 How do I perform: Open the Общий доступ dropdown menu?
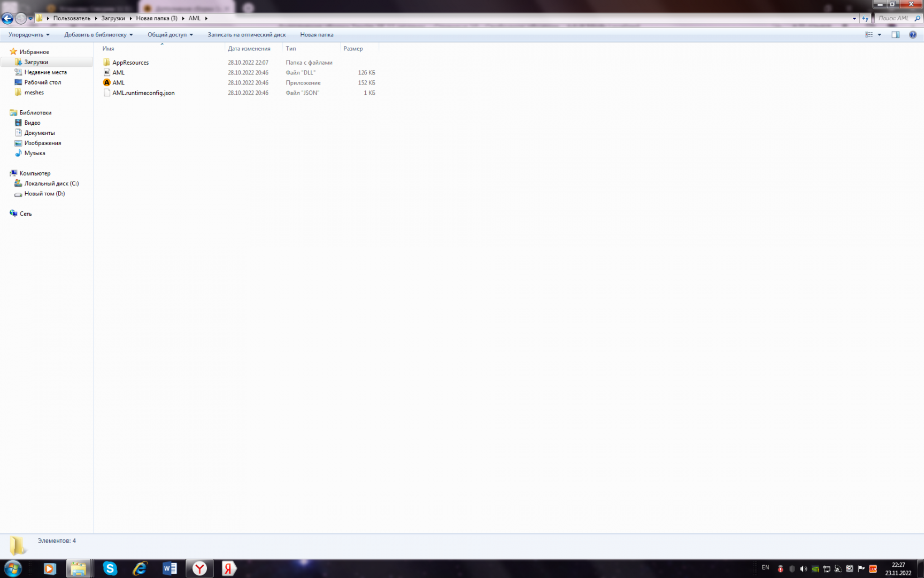point(170,35)
